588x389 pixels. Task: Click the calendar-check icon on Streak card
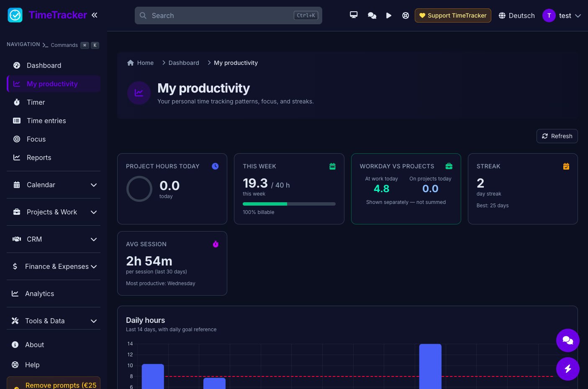tap(566, 166)
